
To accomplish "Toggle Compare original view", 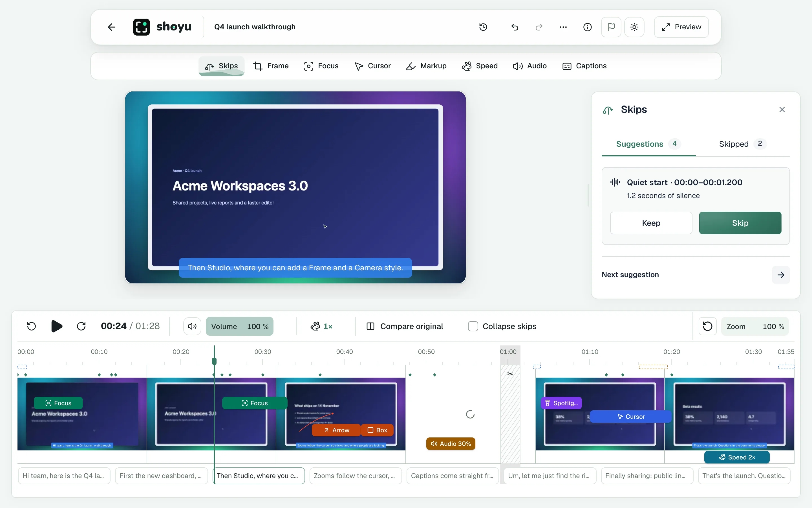I will click(405, 326).
